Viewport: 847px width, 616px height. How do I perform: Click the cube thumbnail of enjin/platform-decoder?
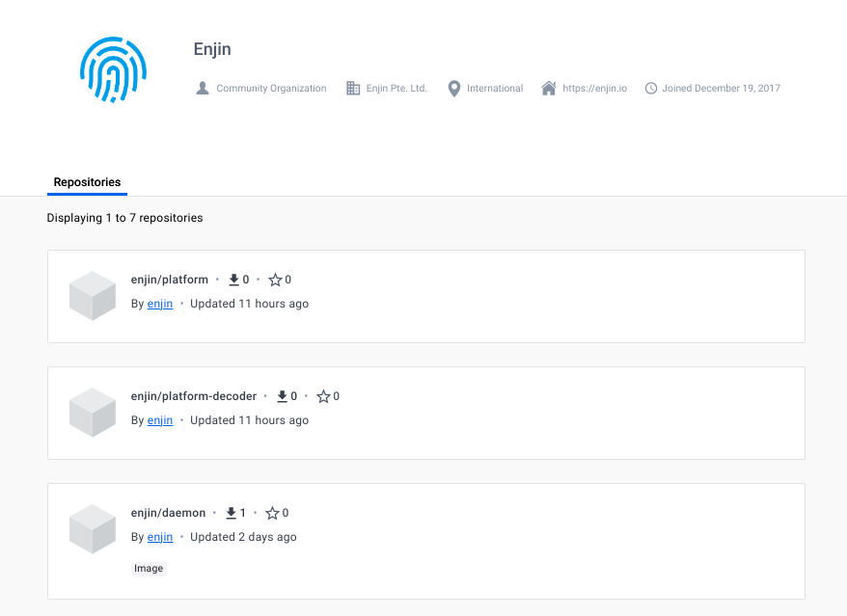(x=93, y=413)
